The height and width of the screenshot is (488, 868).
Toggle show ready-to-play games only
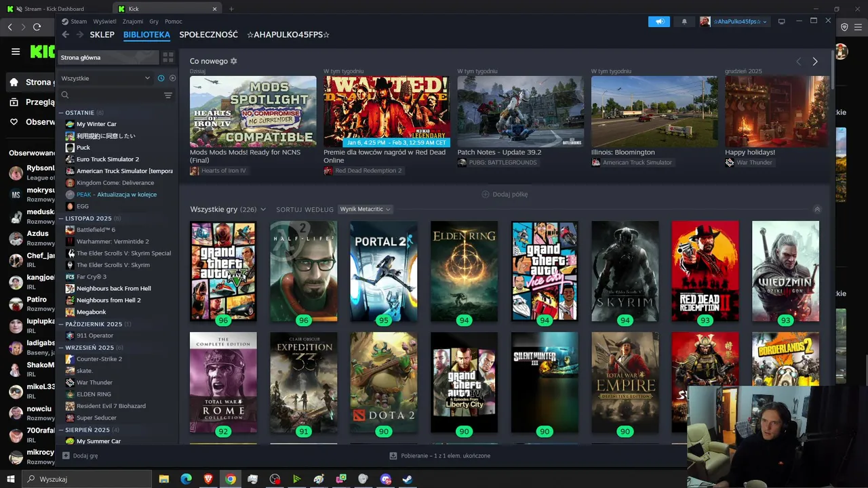172,78
